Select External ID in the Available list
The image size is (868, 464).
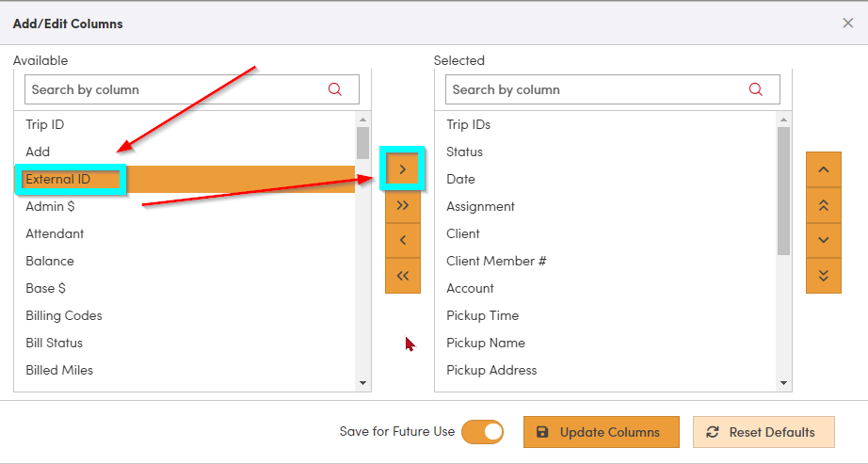click(58, 179)
